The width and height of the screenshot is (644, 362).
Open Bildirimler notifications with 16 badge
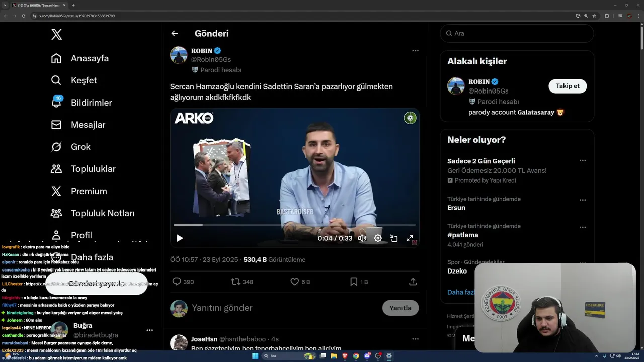pos(82,103)
